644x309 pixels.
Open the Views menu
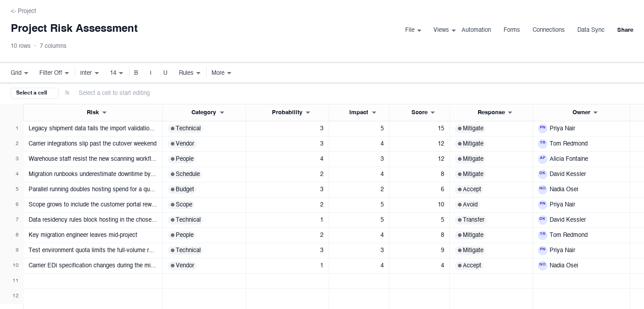(445, 30)
